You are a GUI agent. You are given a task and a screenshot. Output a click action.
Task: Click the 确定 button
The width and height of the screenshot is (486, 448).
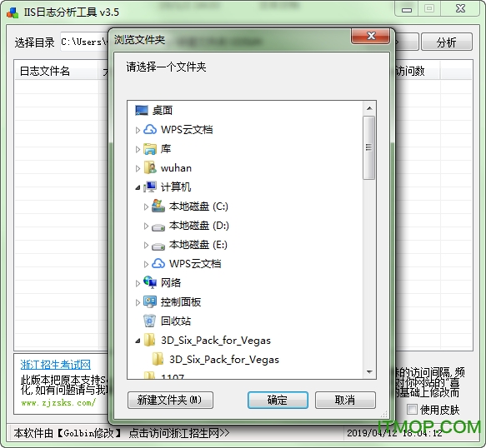(278, 400)
